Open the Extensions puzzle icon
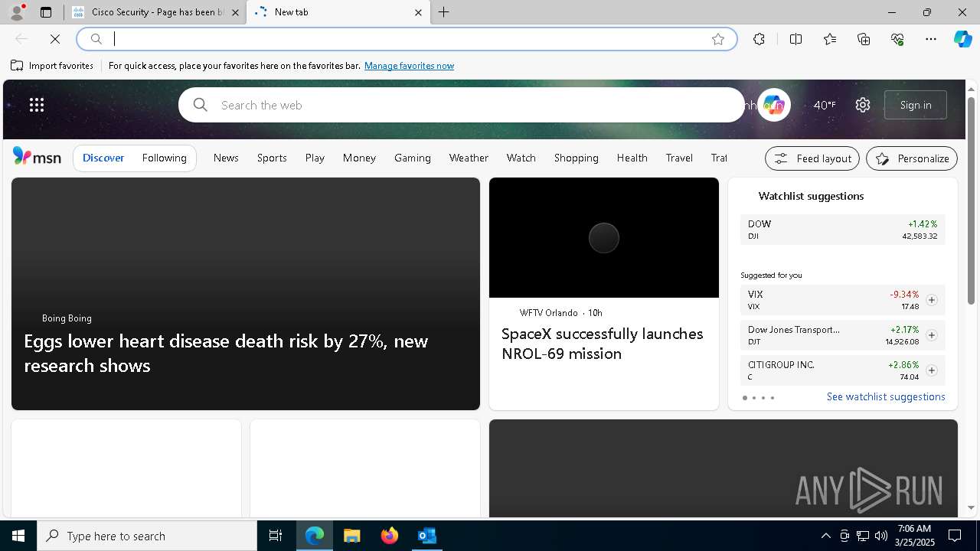The height and width of the screenshot is (551, 980). [759, 39]
